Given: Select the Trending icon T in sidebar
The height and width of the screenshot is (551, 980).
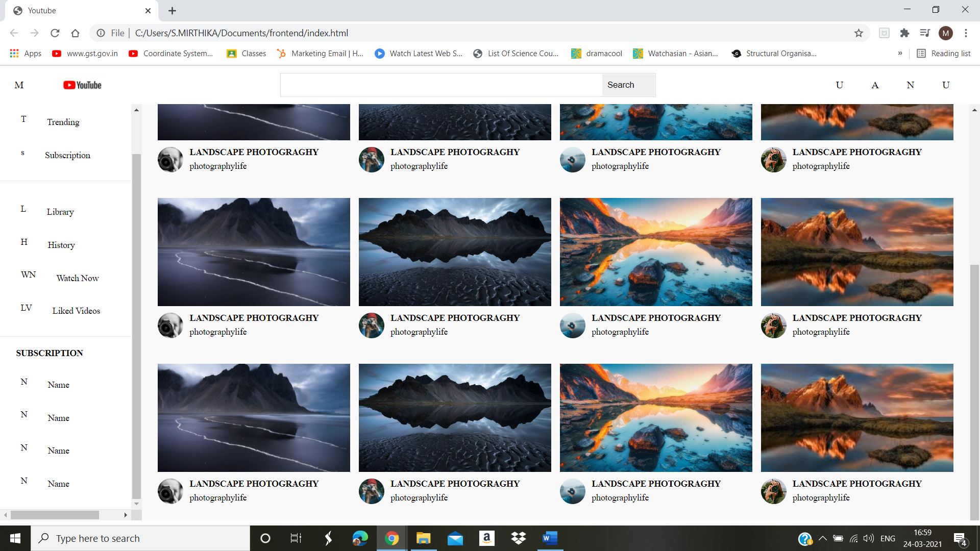Looking at the screenshot, I should click(x=23, y=119).
